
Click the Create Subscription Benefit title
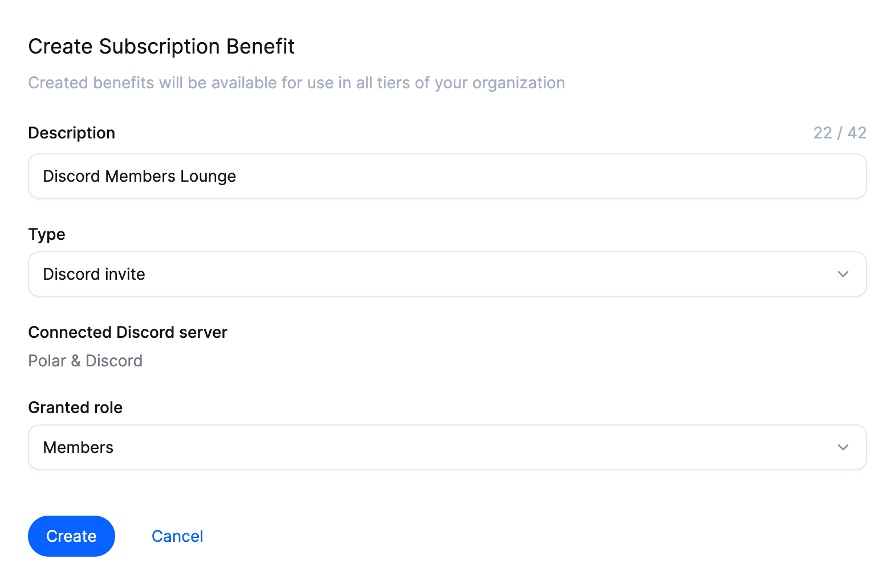point(161,46)
